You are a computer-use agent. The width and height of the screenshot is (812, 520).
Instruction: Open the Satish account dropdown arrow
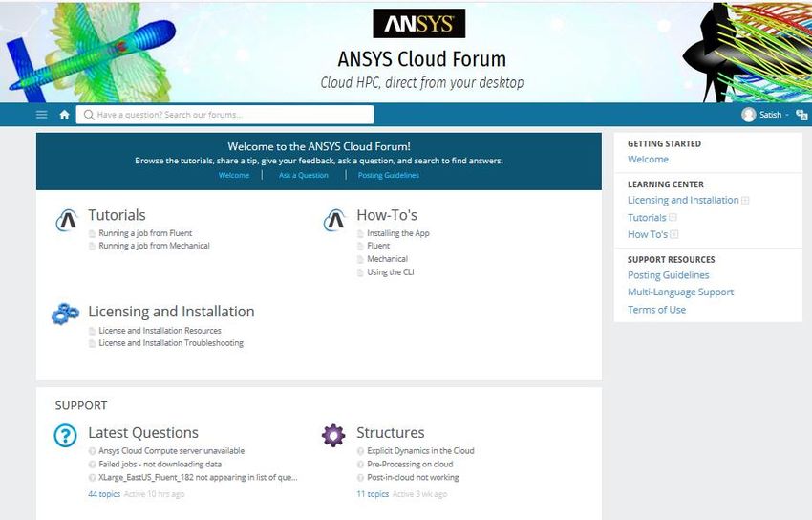tap(787, 115)
